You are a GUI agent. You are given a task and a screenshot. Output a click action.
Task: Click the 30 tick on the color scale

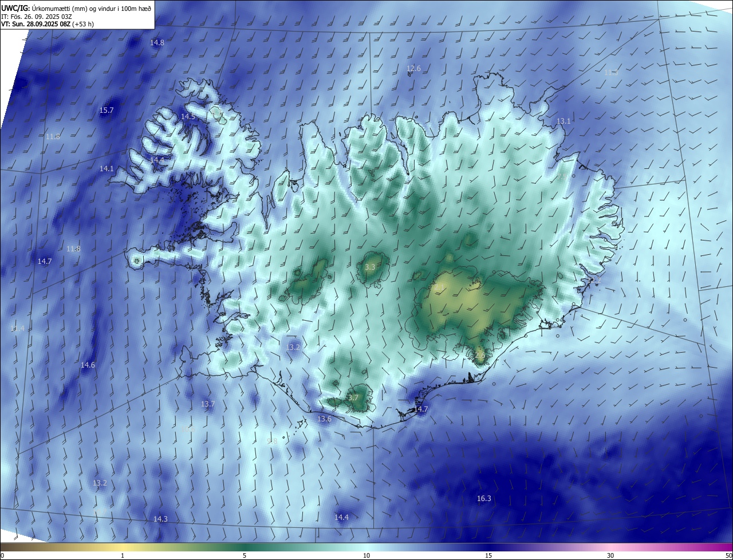[610, 555]
